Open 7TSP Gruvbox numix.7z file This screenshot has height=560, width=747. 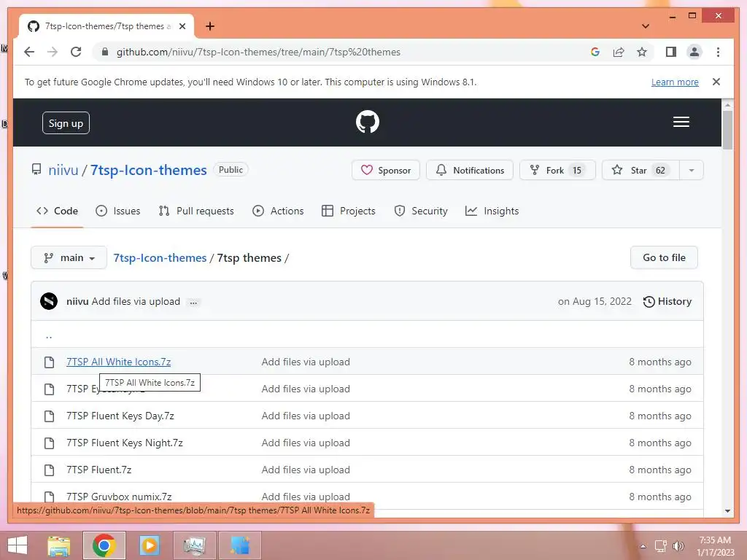click(x=119, y=497)
